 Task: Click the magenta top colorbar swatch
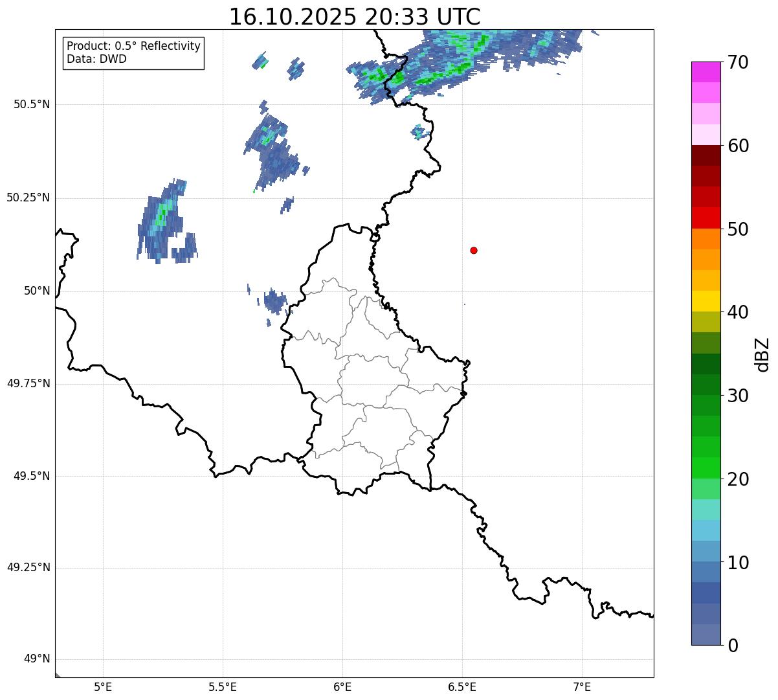coord(706,72)
